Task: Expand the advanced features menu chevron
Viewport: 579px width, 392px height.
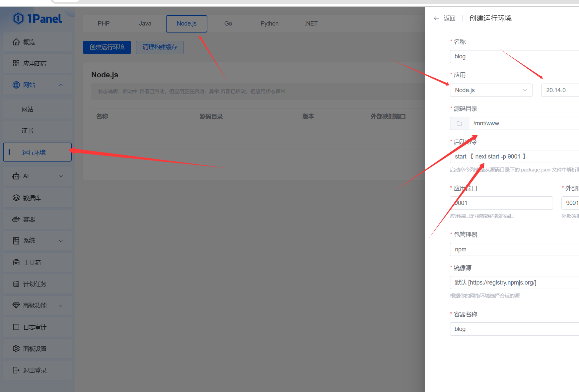Action: [x=61, y=306]
